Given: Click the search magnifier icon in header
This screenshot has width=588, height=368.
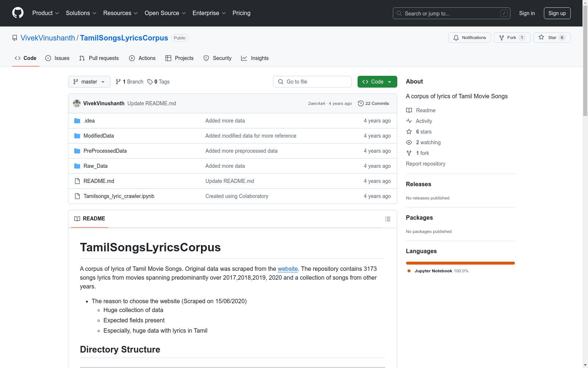Looking at the screenshot, I should point(399,13).
